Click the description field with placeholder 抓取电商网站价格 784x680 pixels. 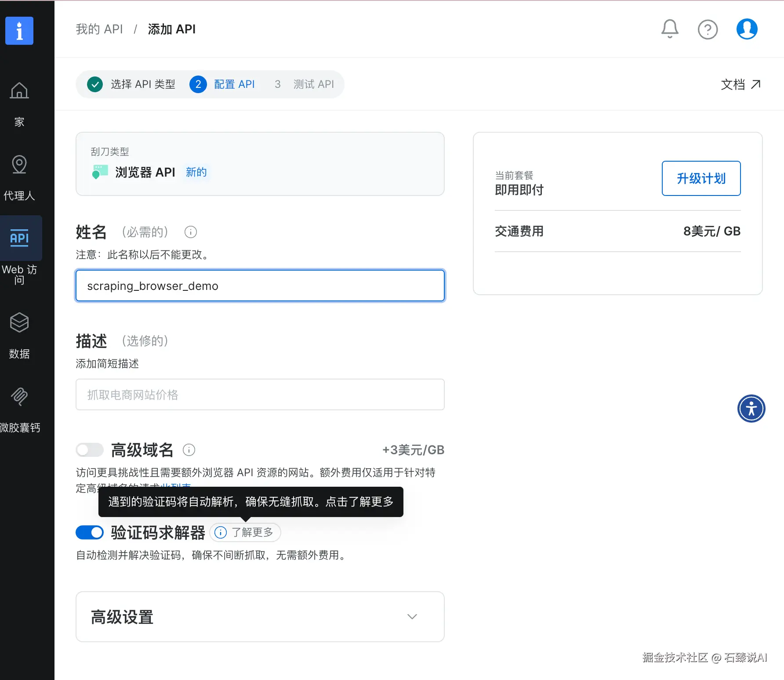[x=260, y=394]
